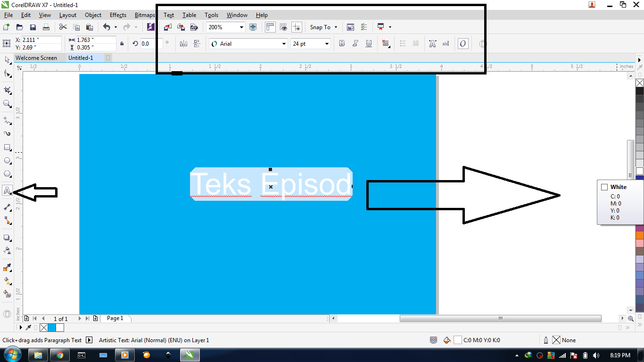This screenshot has height=362, width=644.
Task: Click the No Color swatch in palette
Action: (640, 83)
